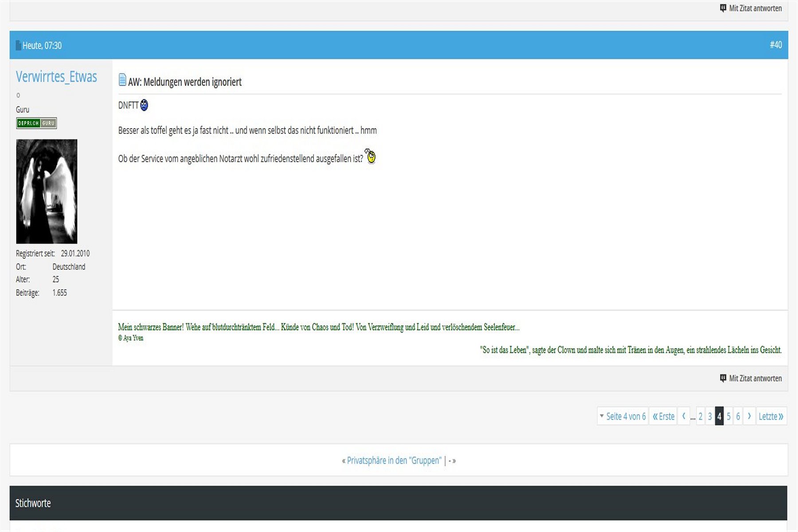Advance to next page with the right chevron
This screenshot has width=798, height=532.
coord(749,416)
